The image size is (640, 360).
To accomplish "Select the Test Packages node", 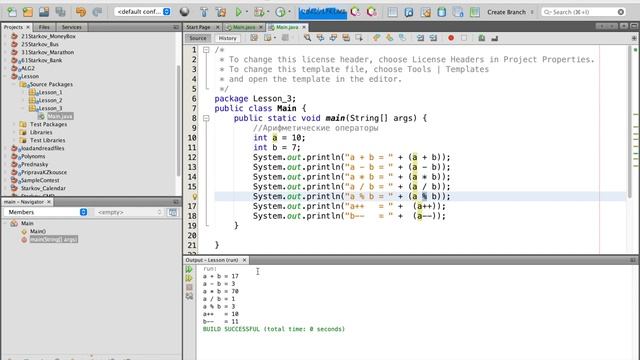I will point(48,124).
